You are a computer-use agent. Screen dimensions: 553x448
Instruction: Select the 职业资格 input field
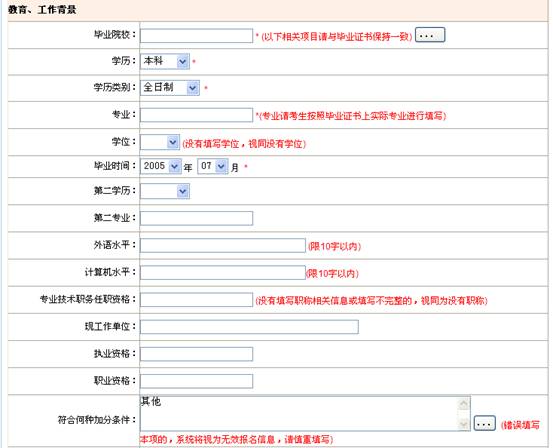196,381
